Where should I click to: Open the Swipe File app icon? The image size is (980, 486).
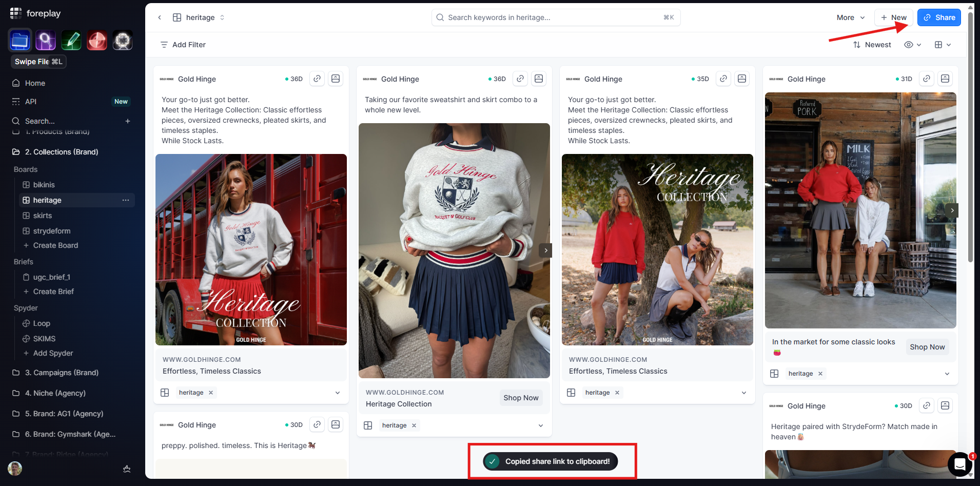[20, 41]
